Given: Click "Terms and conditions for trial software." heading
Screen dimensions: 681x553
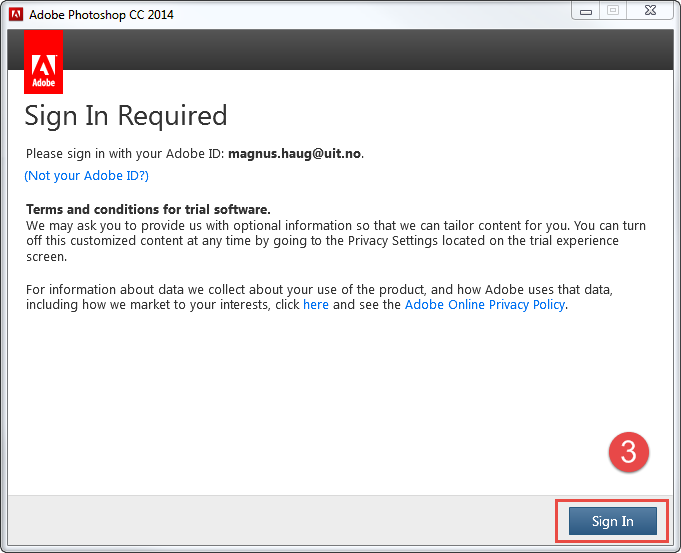Looking at the screenshot, I should (x=148, y=209).
